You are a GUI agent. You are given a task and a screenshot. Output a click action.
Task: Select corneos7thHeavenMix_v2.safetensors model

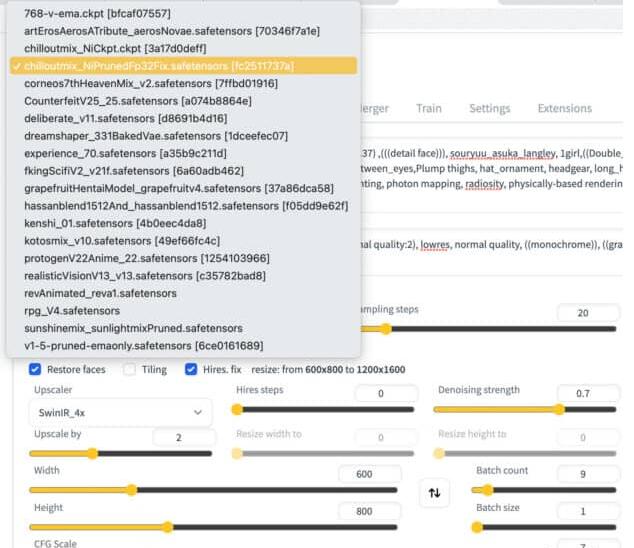coord(184,83)
